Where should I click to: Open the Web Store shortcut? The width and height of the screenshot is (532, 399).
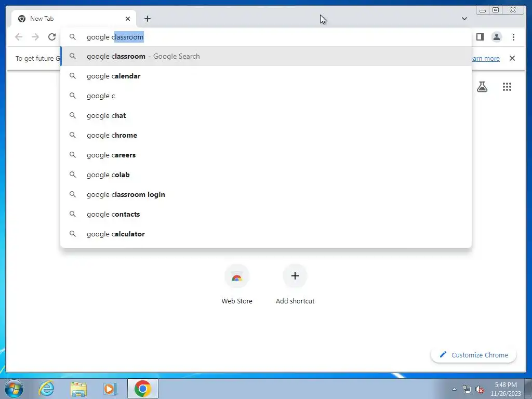point(237,284)
